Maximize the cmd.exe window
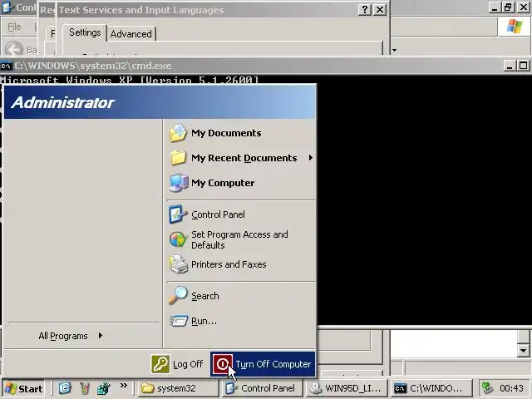 [523, 66]
